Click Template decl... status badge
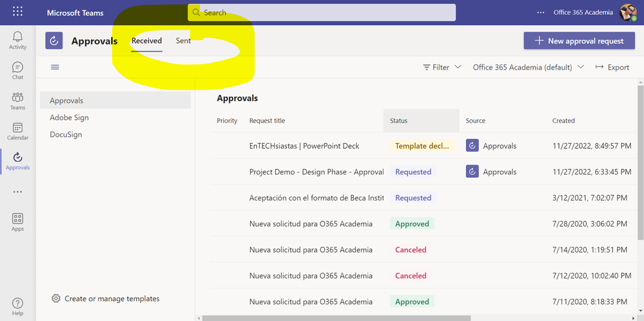The image size is (644, 321). [423, 146]
